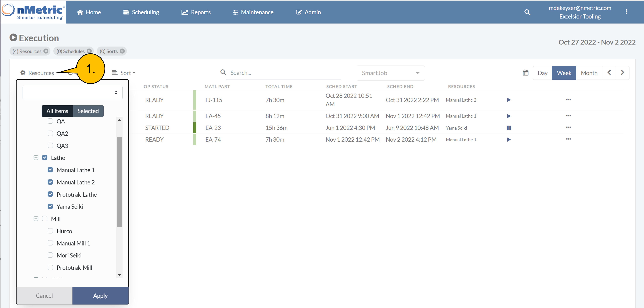Open the Scheduling nav menu
Viewport: 644px width, 308px height.
click(x=141, y=12)
